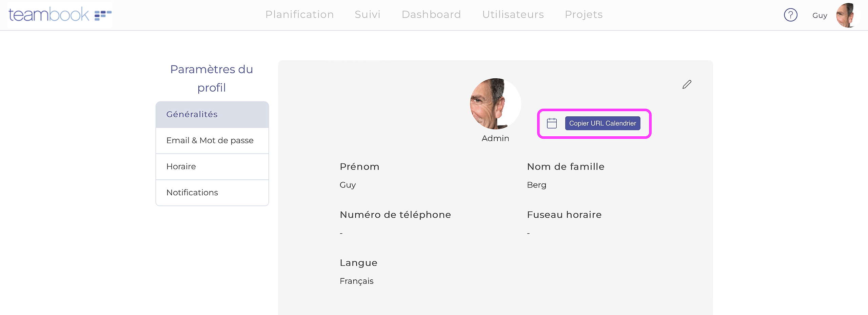Viewport: 868px width, 315px height.
Task: Open the Projets section
Action: pyautogui.click(x=584, y=15)
